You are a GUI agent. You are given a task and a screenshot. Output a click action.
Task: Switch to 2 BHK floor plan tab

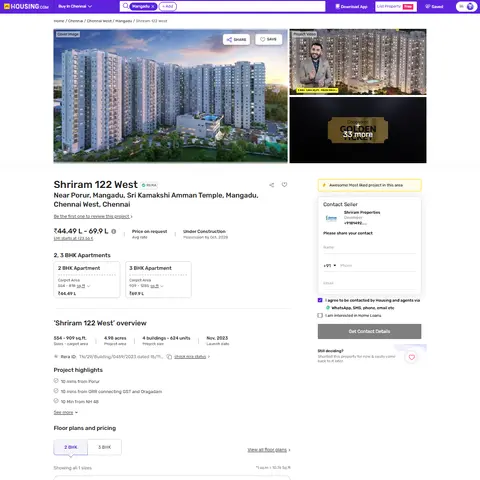(x=71, y=447)
